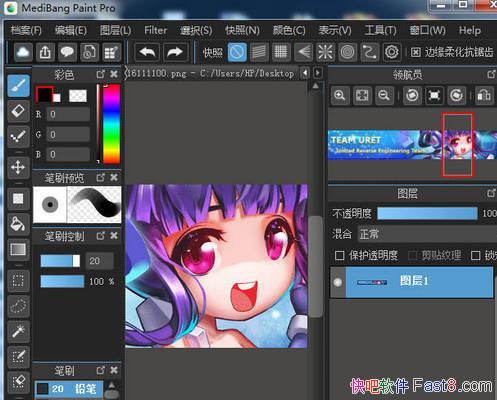
Task: Click the R value input field
Action: (68, 114)
